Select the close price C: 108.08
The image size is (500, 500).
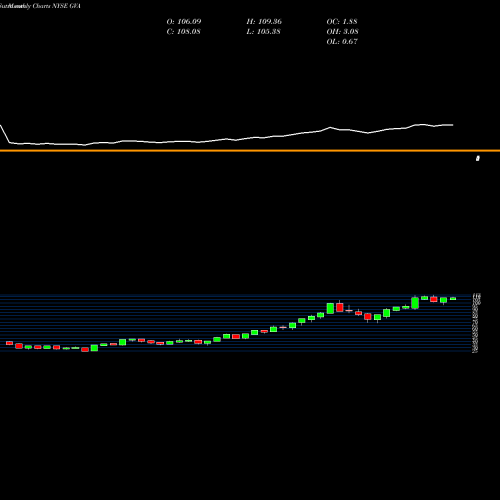(183, 32)
